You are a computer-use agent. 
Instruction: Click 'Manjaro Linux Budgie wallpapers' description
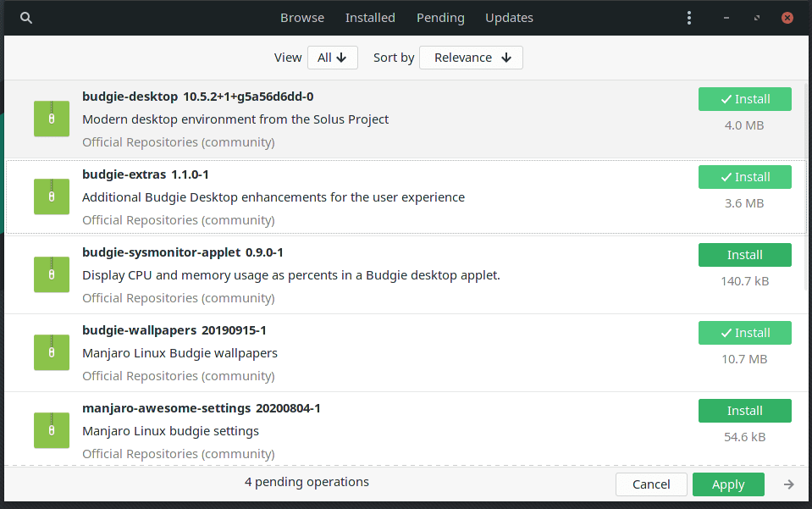tap(180, 353)
